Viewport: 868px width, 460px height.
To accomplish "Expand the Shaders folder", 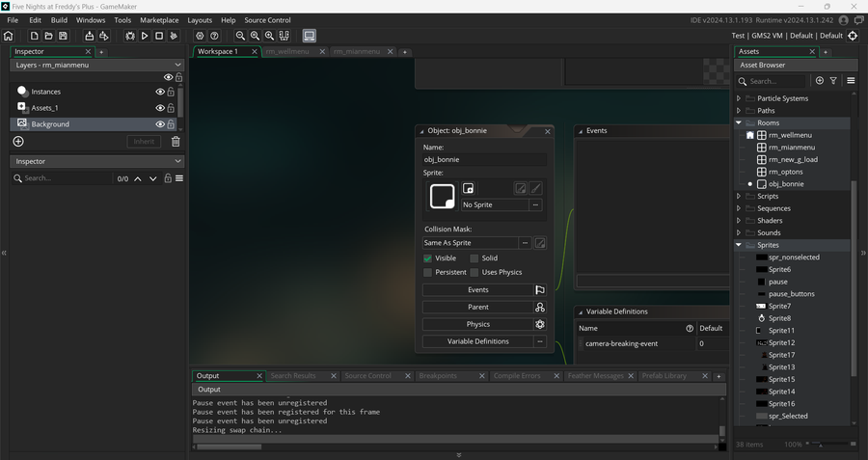I will [739, 221].
